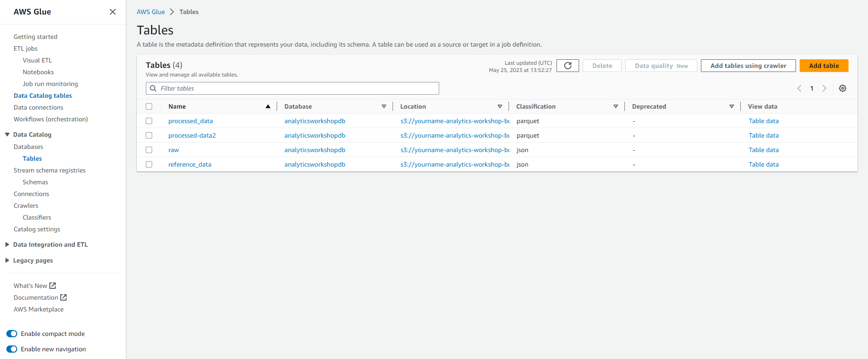
Task: View Table data for processed-data2
Action: (763, 135)
